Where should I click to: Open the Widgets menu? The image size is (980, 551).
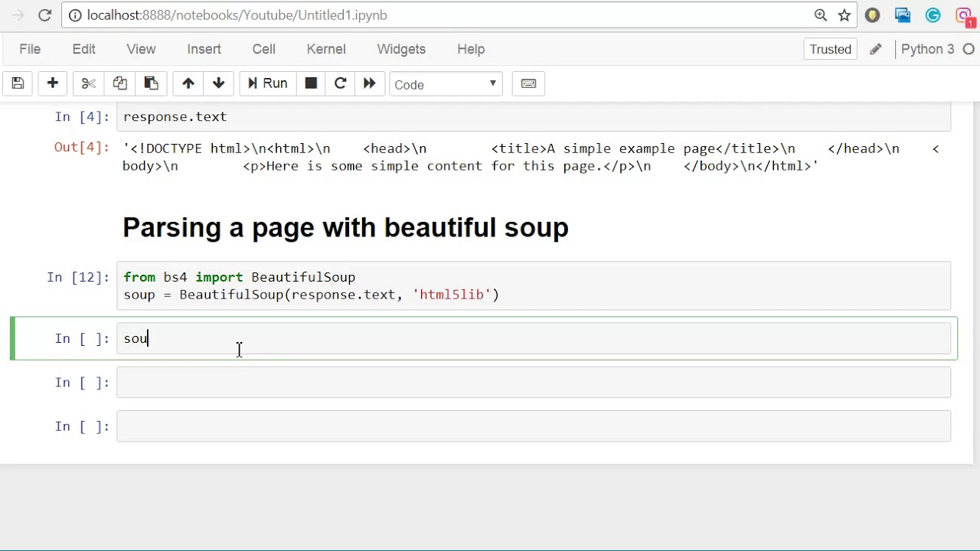pos(401,49)
